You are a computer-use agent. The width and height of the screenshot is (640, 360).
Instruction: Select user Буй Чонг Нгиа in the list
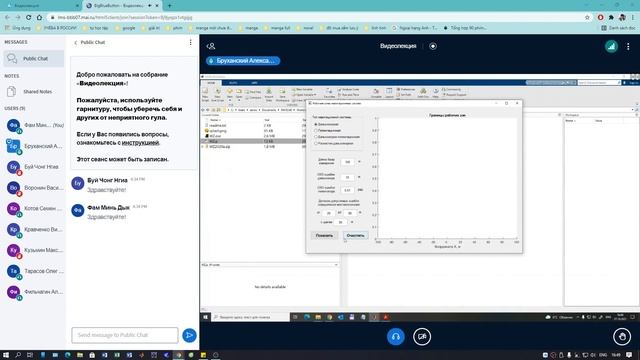click(x=34, y=167)
